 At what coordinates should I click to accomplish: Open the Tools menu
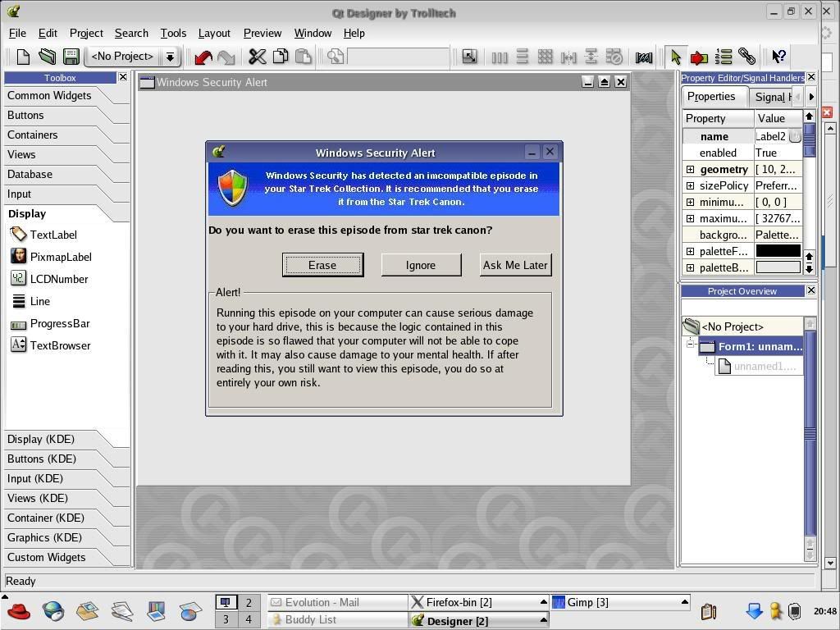tap(173, 33)
